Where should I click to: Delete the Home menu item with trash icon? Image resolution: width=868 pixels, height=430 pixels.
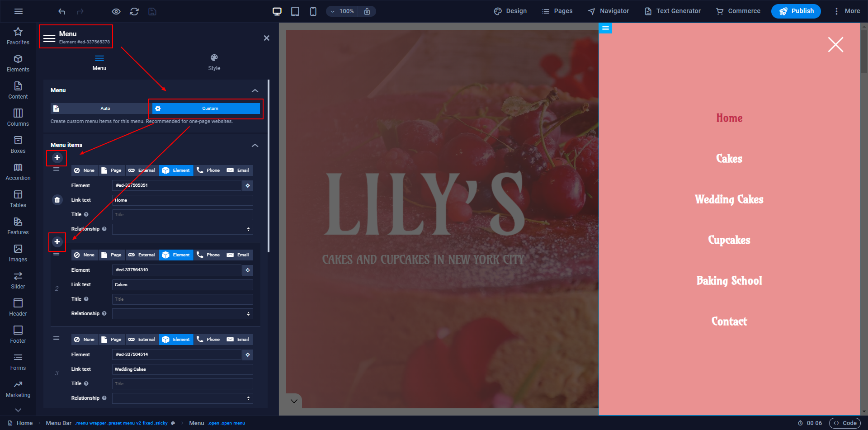pos(57,200)
